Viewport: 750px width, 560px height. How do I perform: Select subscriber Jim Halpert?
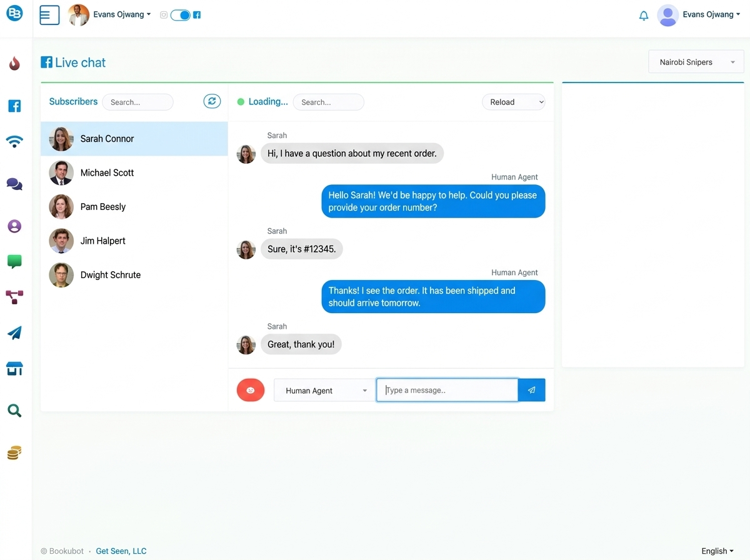click(x=134, y=241)
